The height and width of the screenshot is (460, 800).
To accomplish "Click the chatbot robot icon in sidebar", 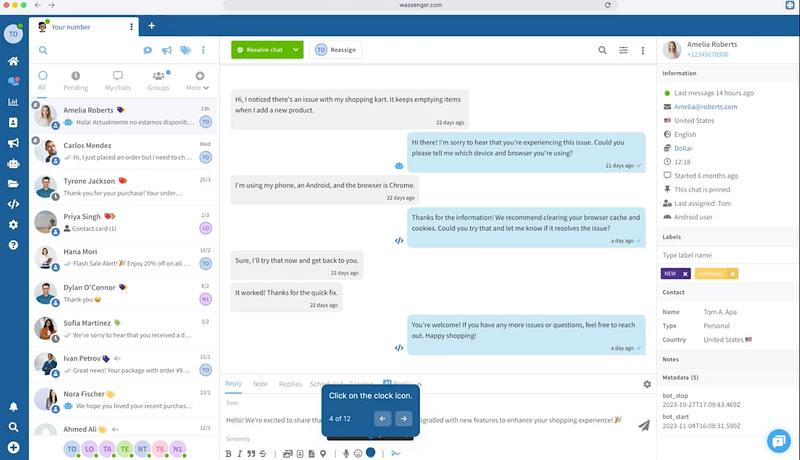I will tap(13, 163).
